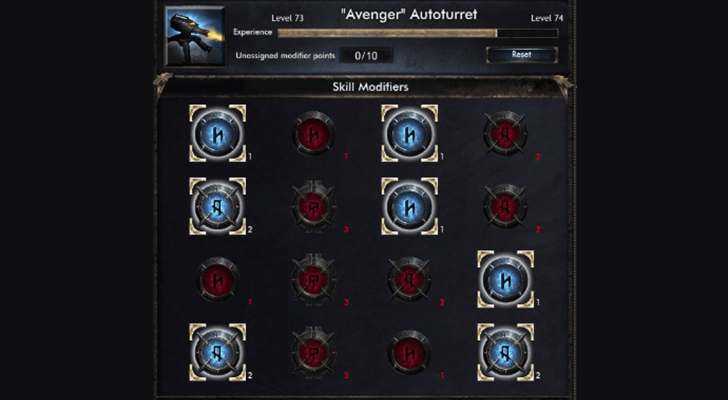Select the red crossed cost-2 modifier in row three
Viewport: 728px width, 400px height.
(410, 279)
